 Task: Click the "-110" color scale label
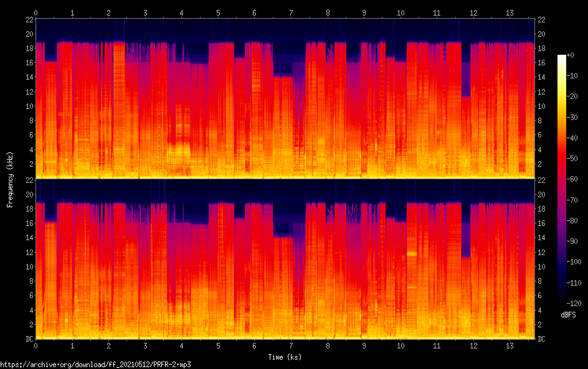(574, 283)
